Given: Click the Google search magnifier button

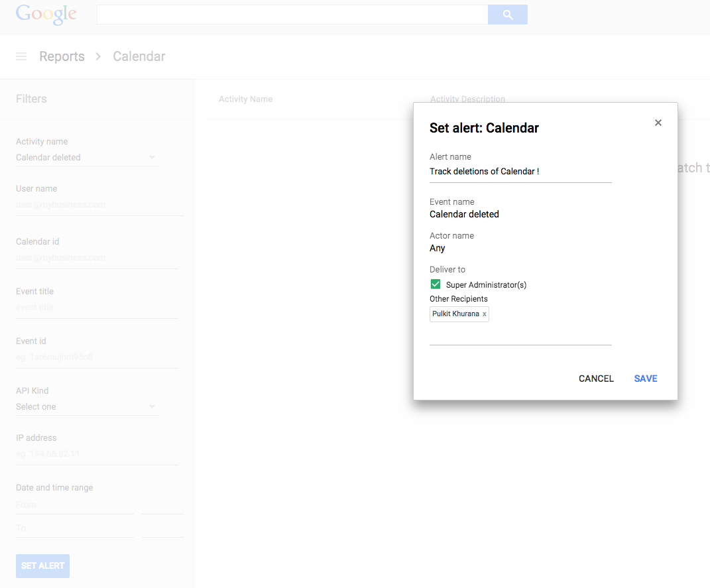Looking at the screenshot, I should pyautogui.click(x=508, y=15).
